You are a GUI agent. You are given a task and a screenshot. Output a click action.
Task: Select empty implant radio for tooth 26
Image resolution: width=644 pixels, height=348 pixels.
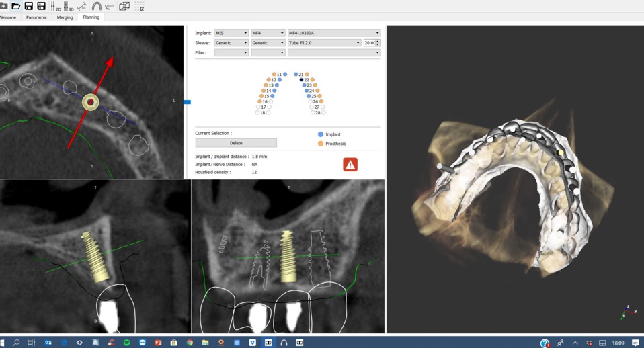311,101
